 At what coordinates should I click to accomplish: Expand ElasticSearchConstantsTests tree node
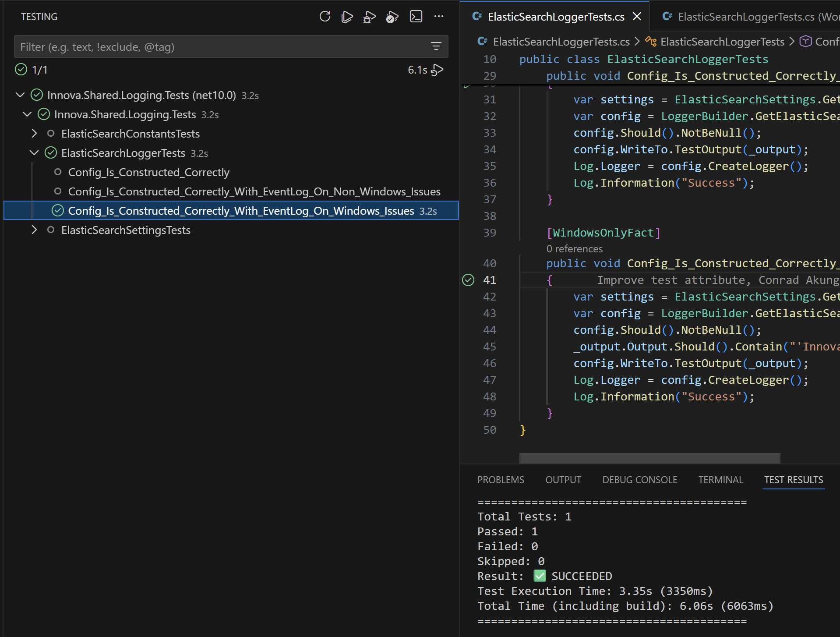point(34,134)
